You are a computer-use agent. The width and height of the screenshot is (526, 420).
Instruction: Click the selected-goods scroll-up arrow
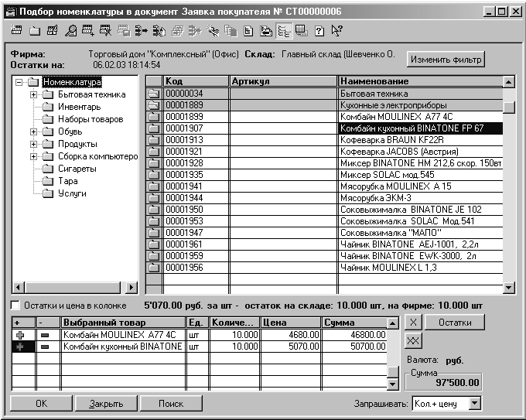tap(392, 323)
